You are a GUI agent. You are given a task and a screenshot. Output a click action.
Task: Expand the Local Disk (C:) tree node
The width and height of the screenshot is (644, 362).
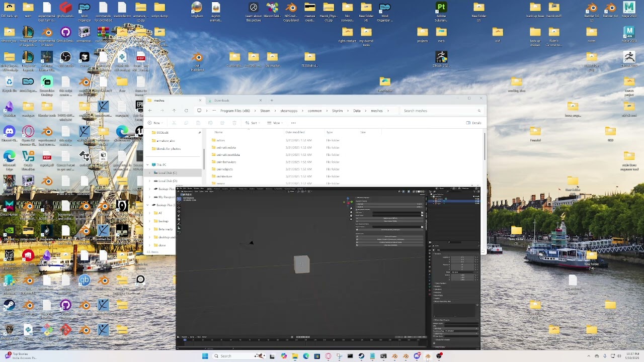pos(149,173)
